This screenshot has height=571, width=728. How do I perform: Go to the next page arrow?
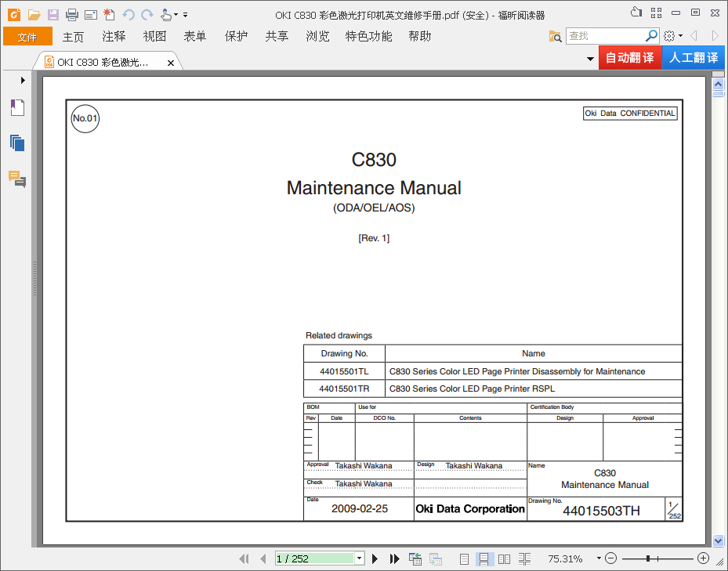coord(375,559)
